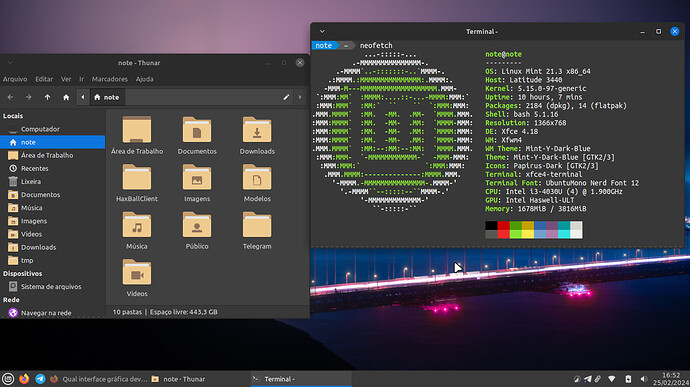Go to home folder via toolbar icon

click(x=66, y=97)
